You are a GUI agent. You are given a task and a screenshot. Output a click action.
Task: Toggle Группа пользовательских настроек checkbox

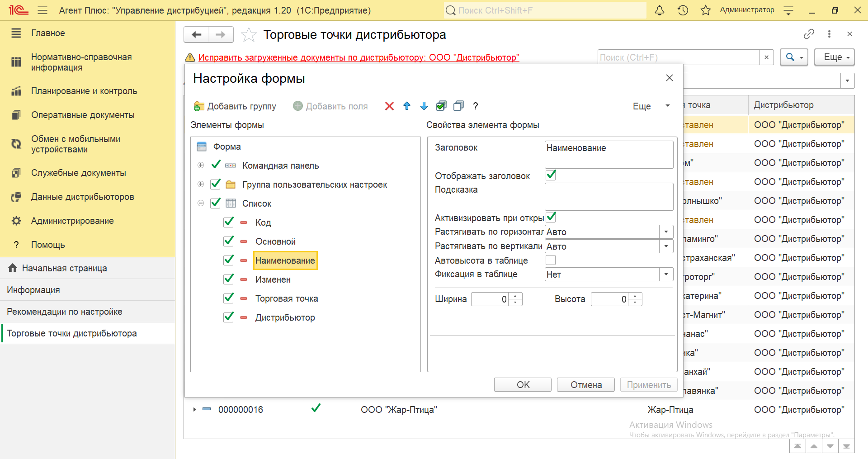pyautogui.click(x=216, y=184)
